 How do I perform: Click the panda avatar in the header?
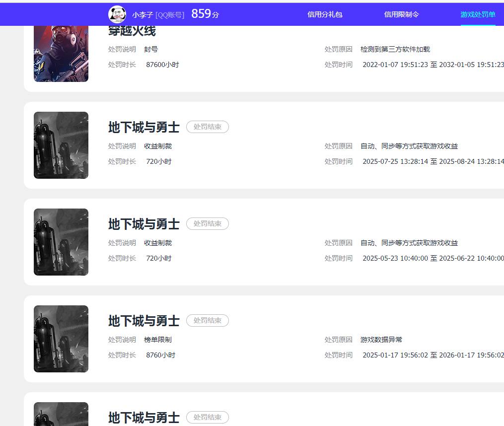click(117, 14)
